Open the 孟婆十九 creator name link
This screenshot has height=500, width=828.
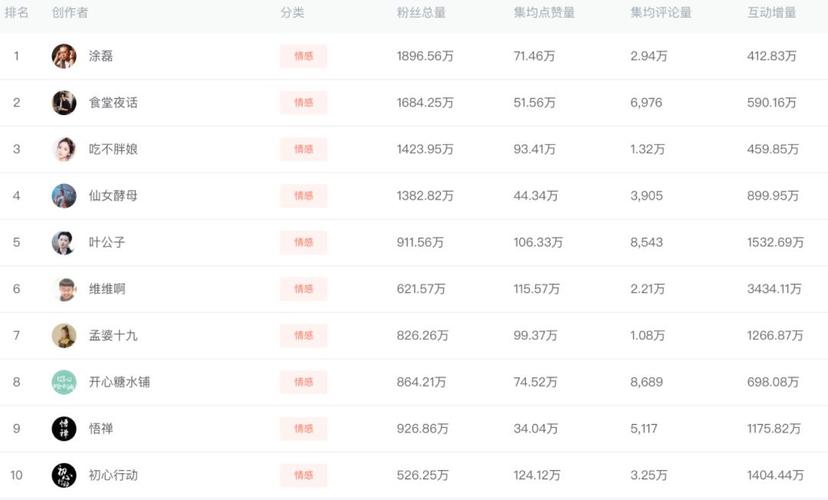[x=113, y=335]
